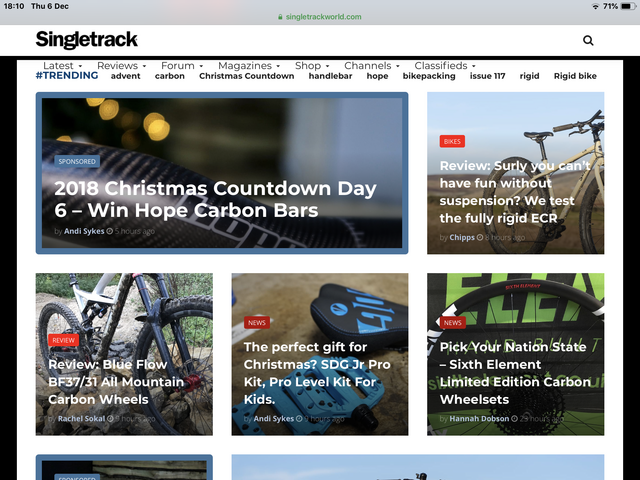Open 'Christmas Countdown' trending tag
Viewport: 640px width, 480px height.
(247, 76)
